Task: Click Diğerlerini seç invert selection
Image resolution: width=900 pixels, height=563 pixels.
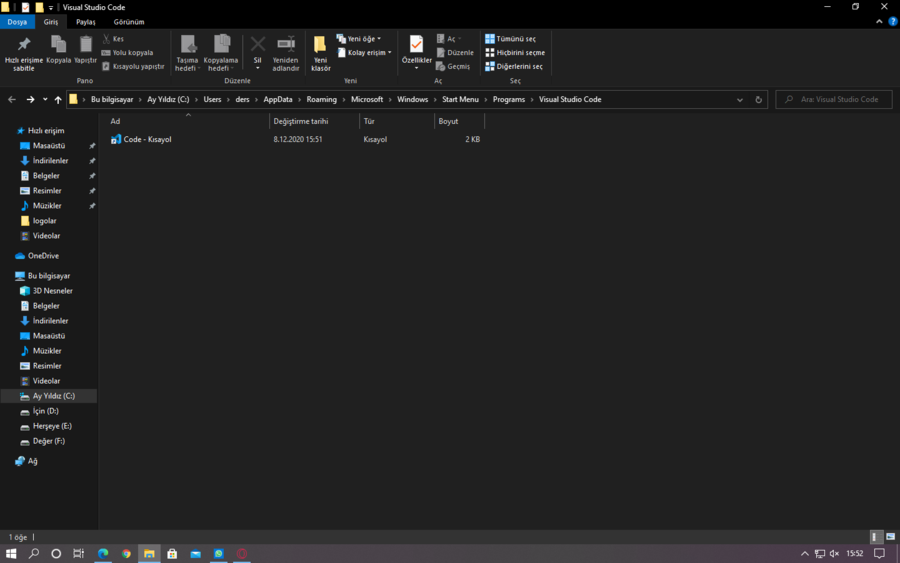Action: pyautogui.click(x=514, y=66)
